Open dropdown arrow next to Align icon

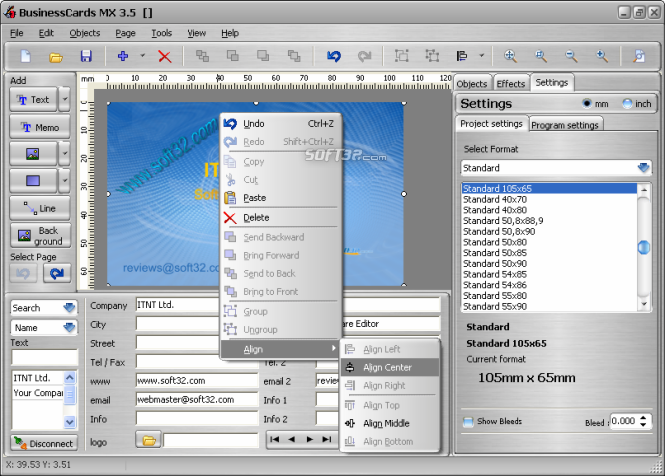coord(481,56)
